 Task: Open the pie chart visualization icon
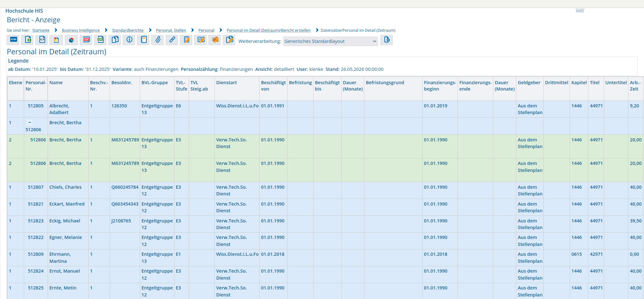pos(71,40)
